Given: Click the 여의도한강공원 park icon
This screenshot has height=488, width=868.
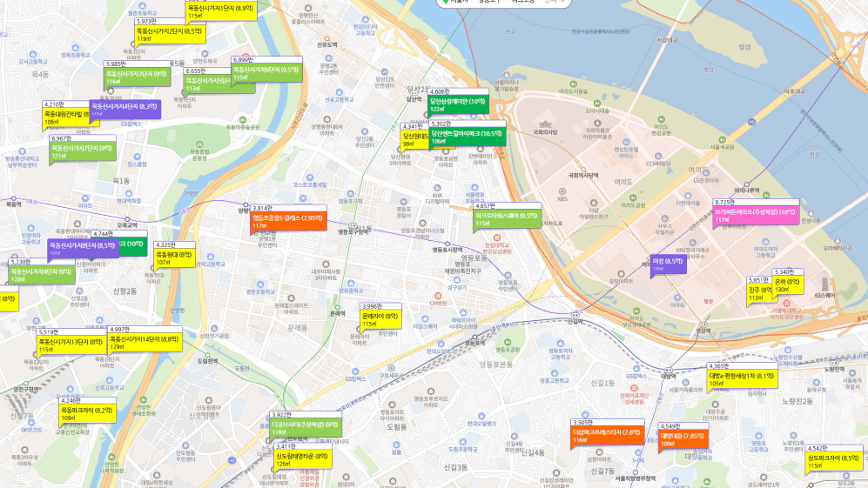Looking at the screenshot, I should pos(661,119).
